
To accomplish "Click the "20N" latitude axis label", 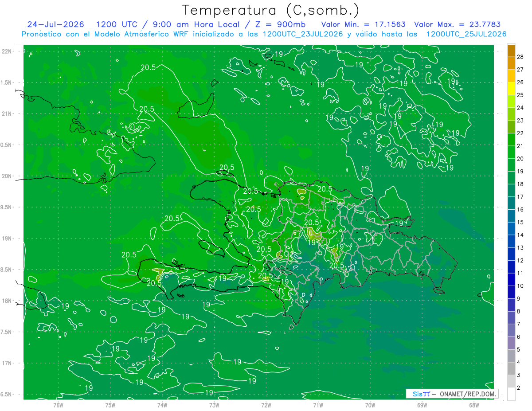I will [x=7, y=176].
